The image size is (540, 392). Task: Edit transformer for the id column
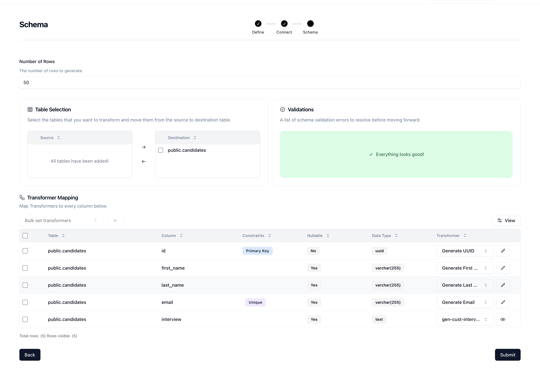point(503,251)
